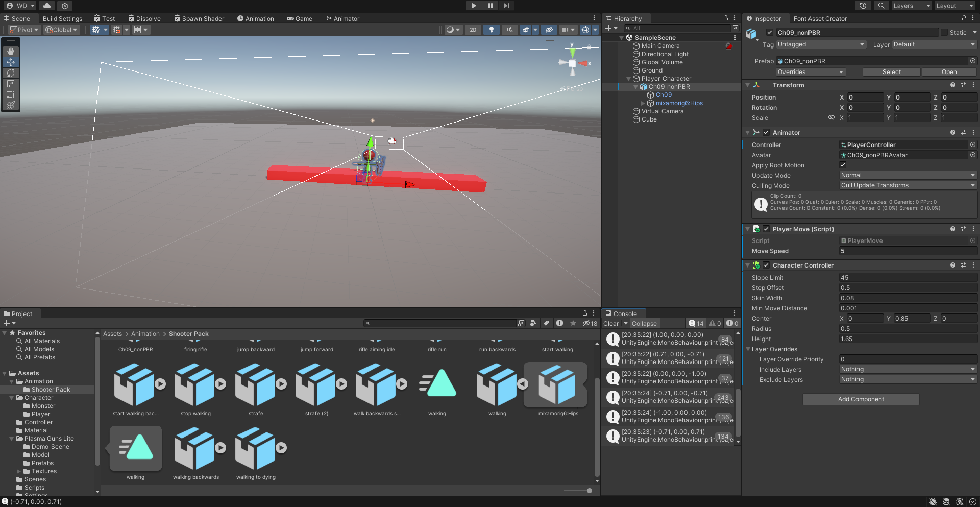980x507 pixels.
Task: Open the Pivot handle position dropdown
Action: (24, 30)
